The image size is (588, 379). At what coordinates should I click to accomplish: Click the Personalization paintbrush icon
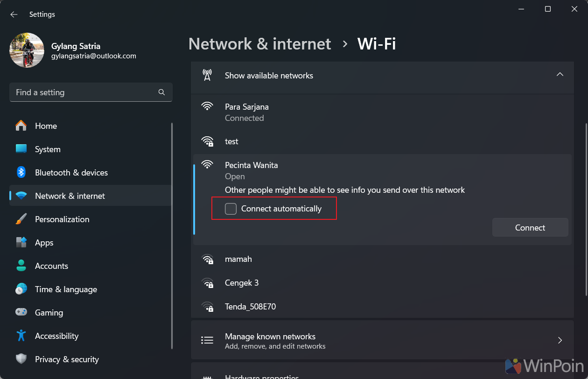[21, 219]
